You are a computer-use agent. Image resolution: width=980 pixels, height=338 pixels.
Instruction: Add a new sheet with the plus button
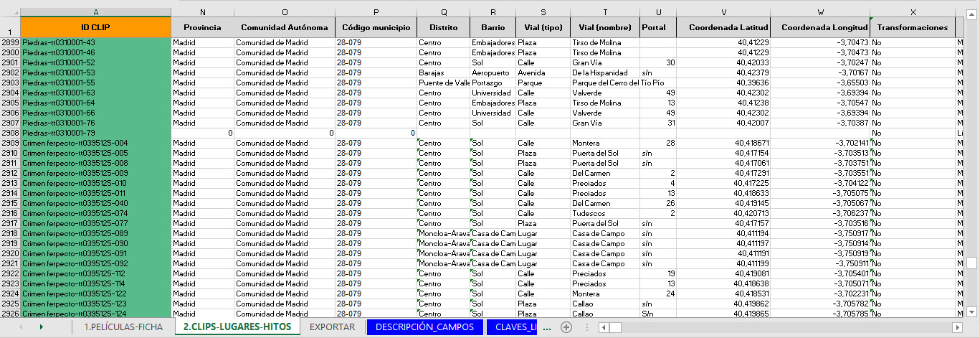566,327
